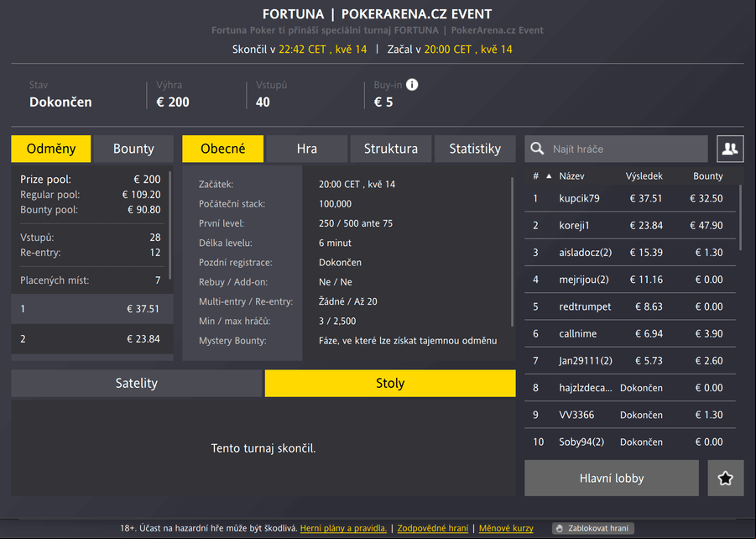Add tournament to favorites with star icon
The image size is (756, 539).
point(726,479)
